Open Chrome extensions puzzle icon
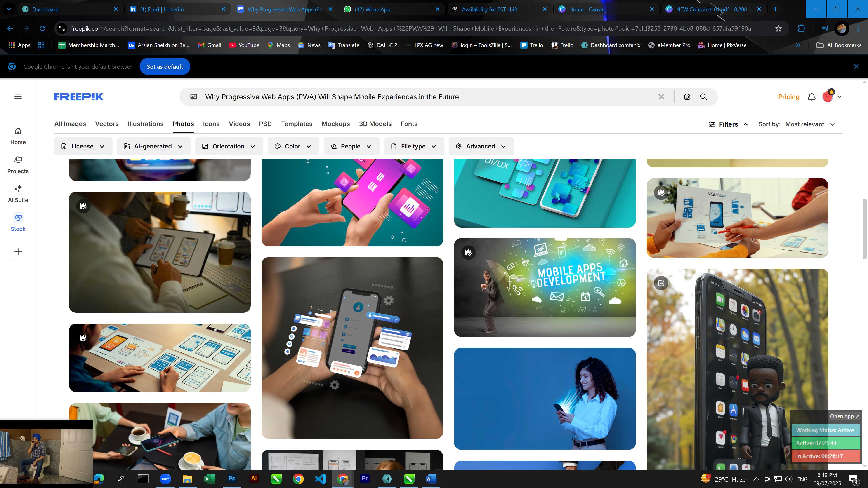The image size is (868, 488). point(801,29)
